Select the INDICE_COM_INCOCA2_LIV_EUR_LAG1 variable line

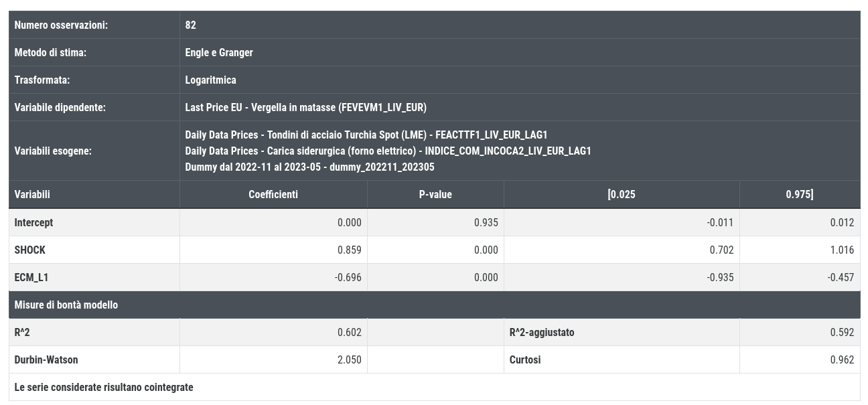(x=388, y=151)
